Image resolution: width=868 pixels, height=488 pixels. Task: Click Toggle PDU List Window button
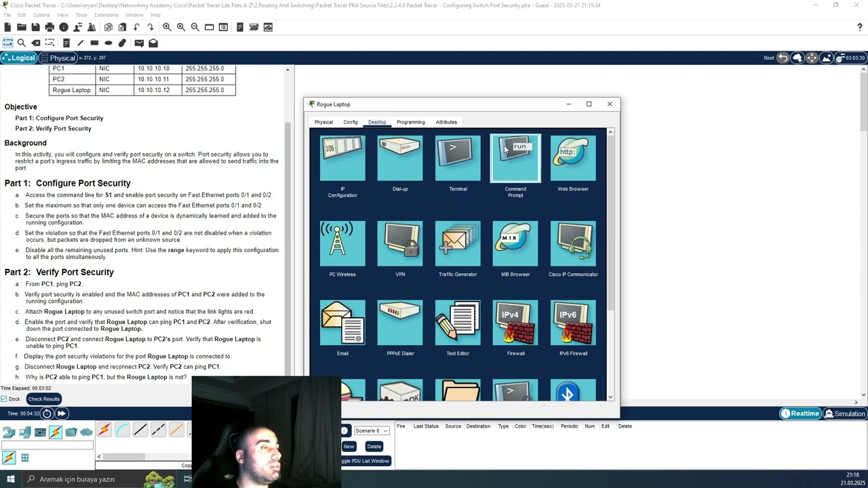(x=366, y=461)
